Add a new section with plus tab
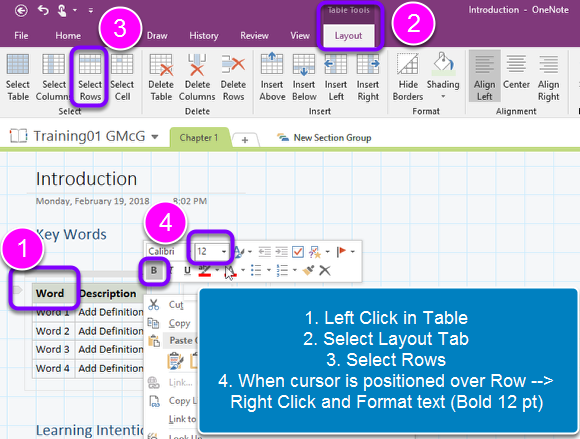 point(245,140)
